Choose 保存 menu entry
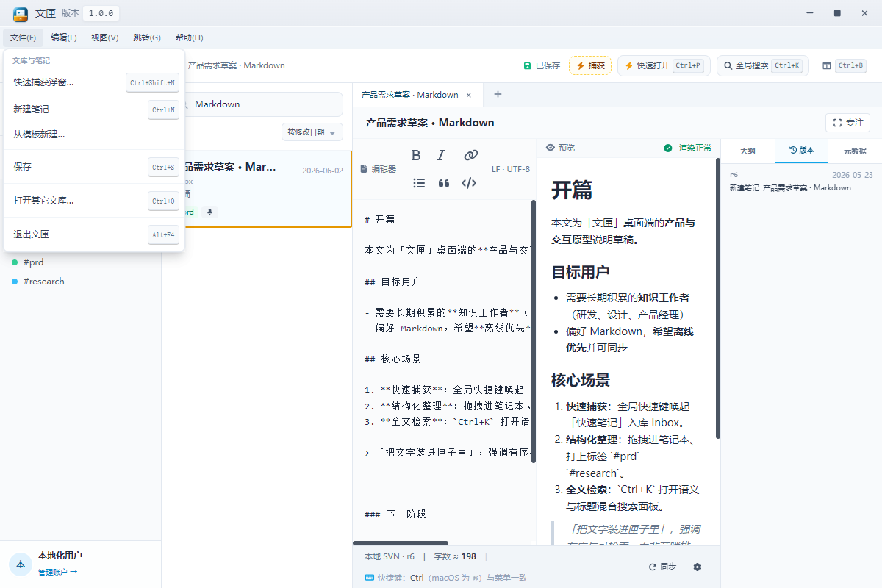 tap(94, 167)
